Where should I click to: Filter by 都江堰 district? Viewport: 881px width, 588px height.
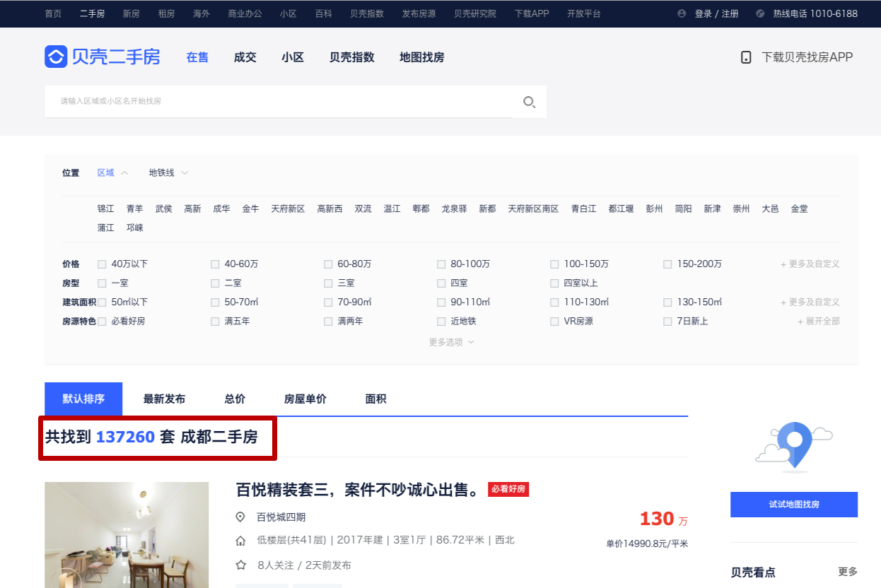pos(621,208)
